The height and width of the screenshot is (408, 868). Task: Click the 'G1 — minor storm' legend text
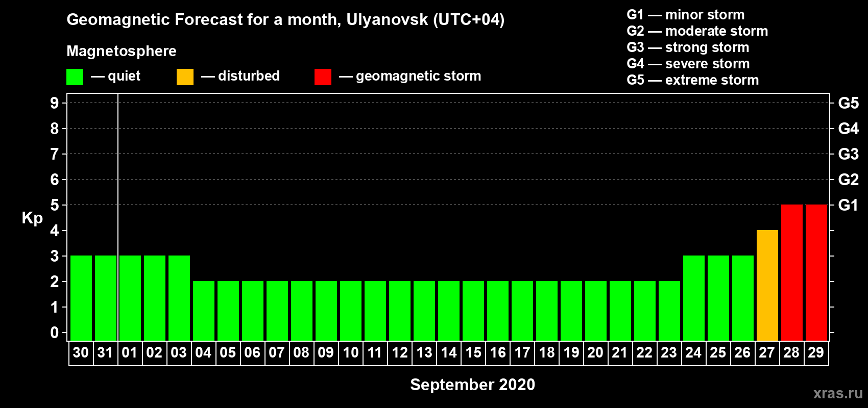click(685, 15)
